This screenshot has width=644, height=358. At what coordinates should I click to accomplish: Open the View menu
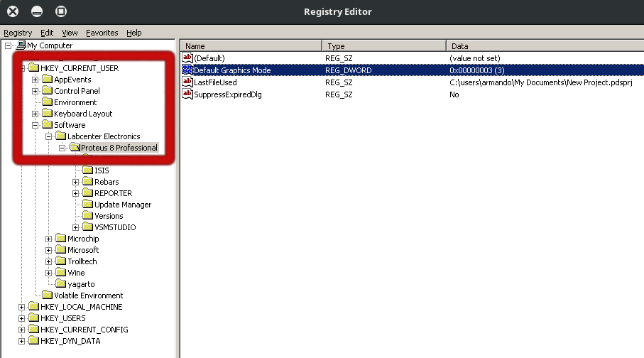[70, 33]
